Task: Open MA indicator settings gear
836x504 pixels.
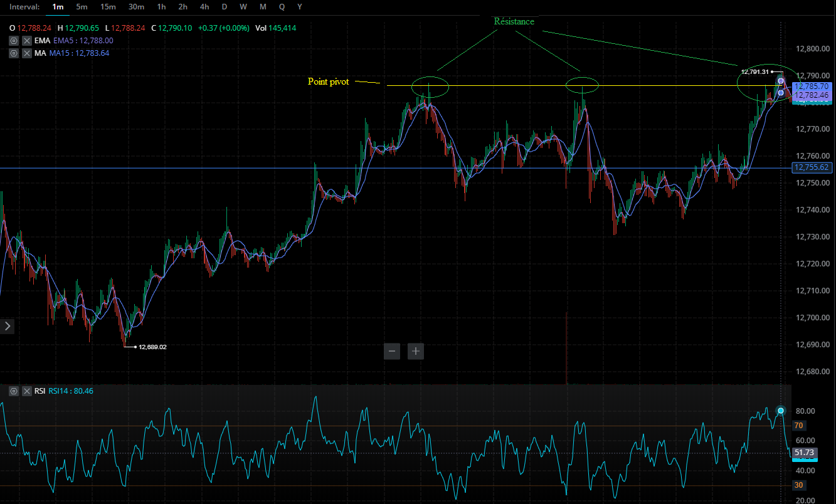Action: 14,53
